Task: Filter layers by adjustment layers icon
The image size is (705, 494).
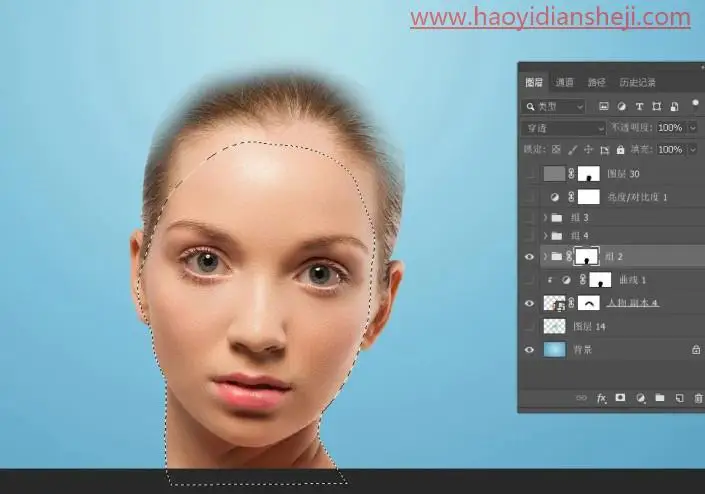Action: coord(621,107)
